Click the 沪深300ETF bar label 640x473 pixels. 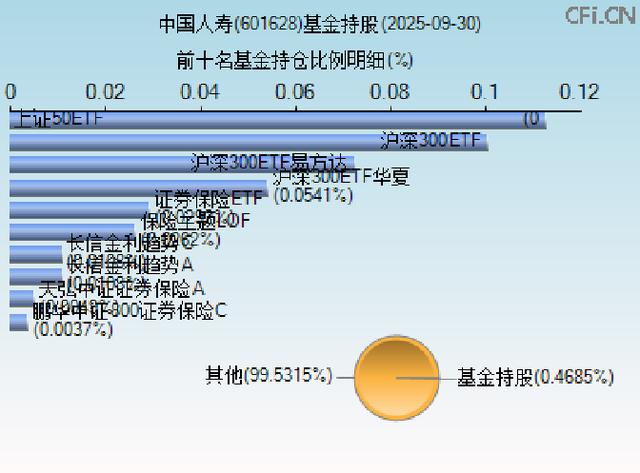click(x=431, y=140)
